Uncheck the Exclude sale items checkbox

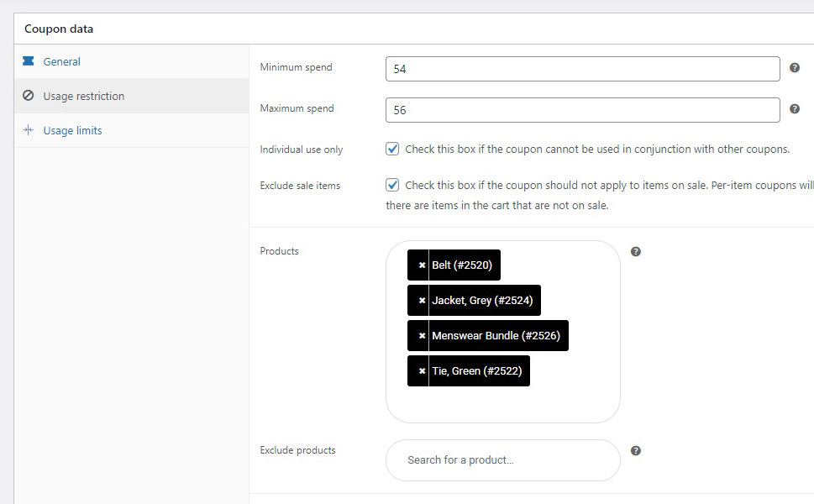[392, 185]
